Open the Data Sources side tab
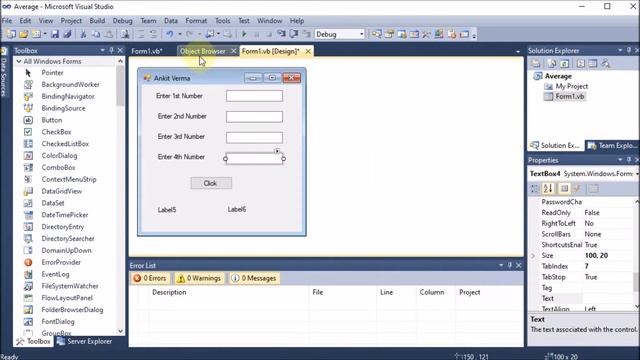This screenshot has height=360, width=640. [x=4, y=72]
